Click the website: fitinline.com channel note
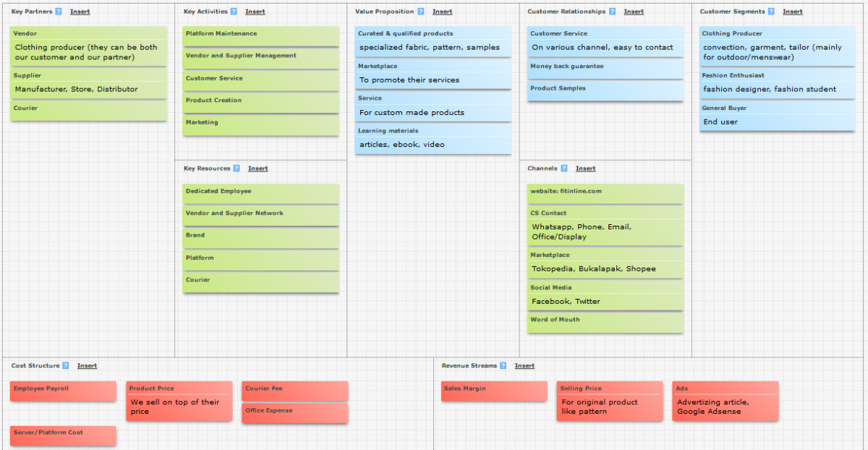 tap(605, 193)
